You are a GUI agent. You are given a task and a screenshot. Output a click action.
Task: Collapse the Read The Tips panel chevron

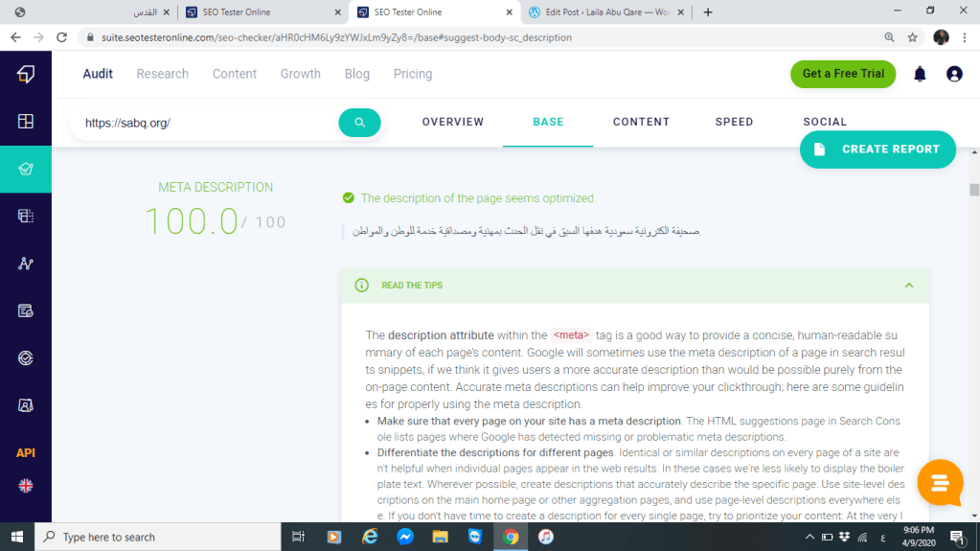pos(908,286)
